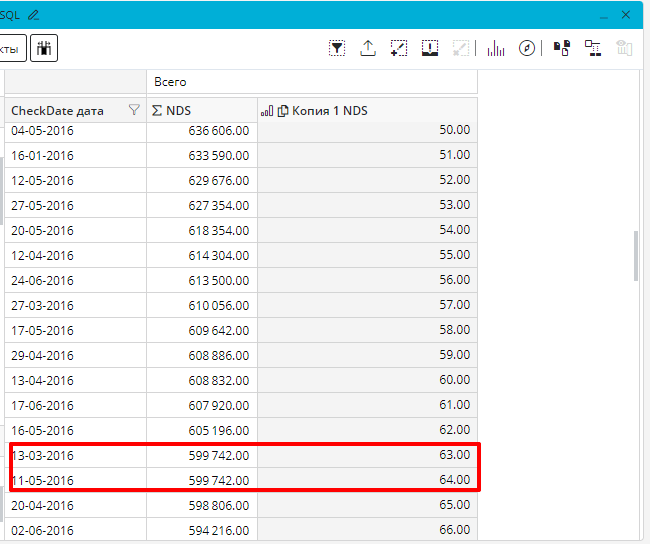Click the pencil edit icon beside SQL title
This screenshot has height=544, width=650.
click(x=34, y=15)
